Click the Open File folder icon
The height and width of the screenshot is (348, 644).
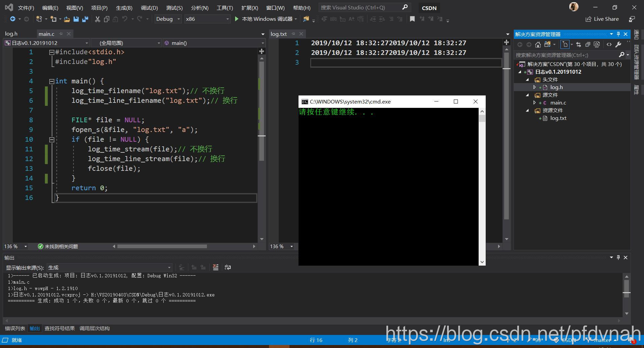tap(67, 19)
